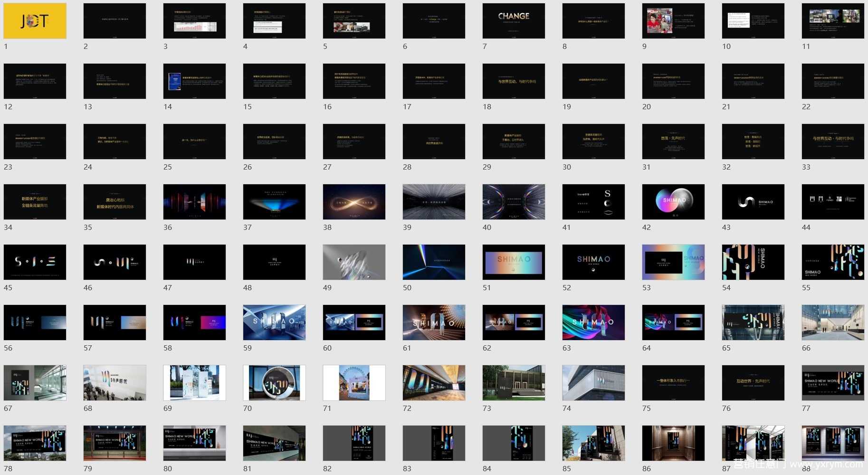
Task: Open slide 46 with two white logos
Action: (x=114, y=262)
